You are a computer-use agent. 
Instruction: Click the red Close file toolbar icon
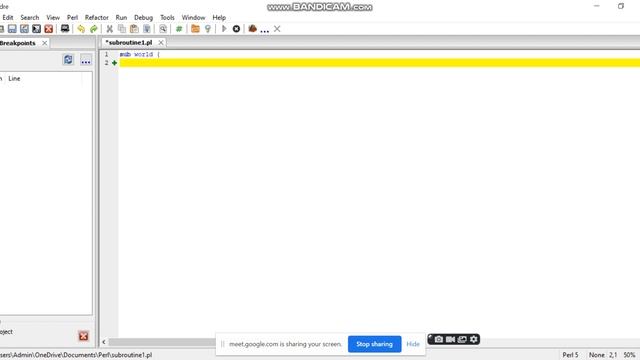pyautogui.click(x=49, y=29)
